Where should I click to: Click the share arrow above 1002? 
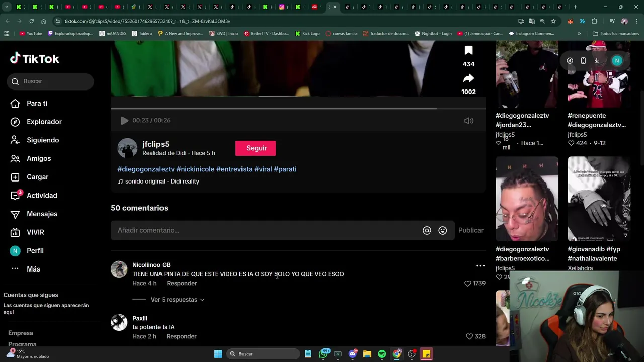[468, 78]
